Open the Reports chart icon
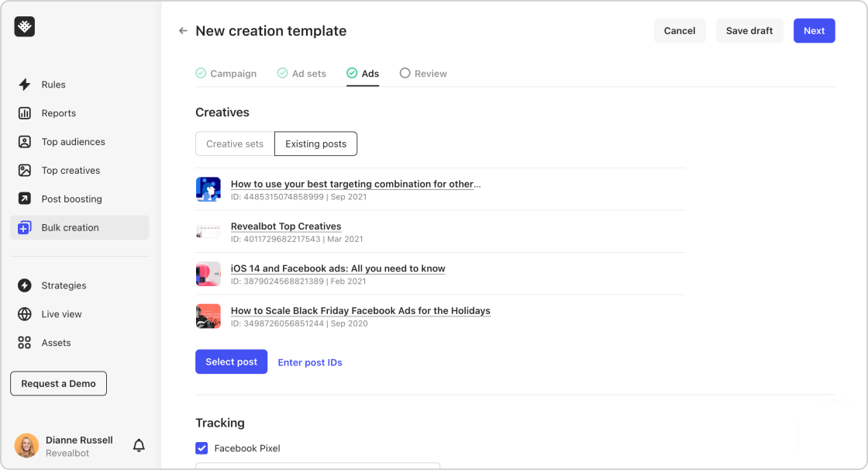 pyautogui.click(x=24, y=113)
